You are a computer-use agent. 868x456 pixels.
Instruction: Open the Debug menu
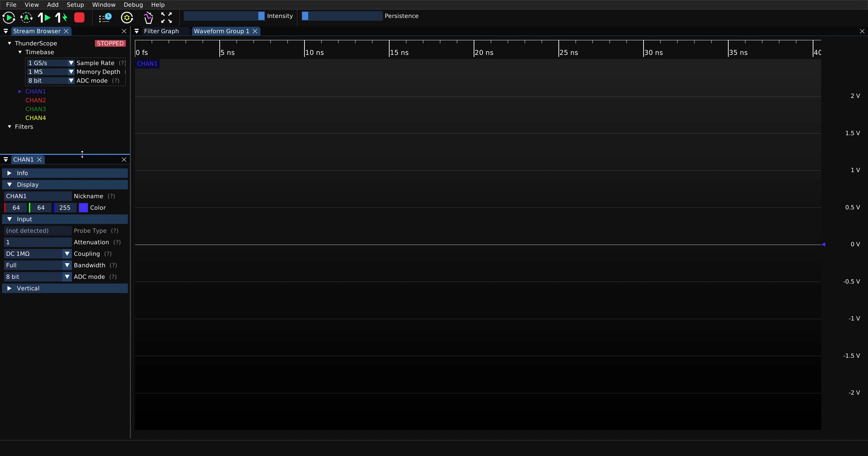133,5
